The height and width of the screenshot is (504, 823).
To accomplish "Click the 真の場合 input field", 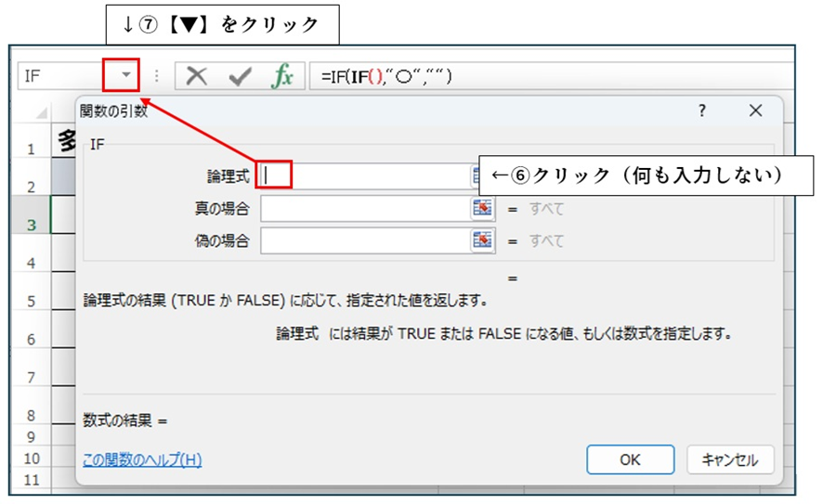I will [364, 209].
